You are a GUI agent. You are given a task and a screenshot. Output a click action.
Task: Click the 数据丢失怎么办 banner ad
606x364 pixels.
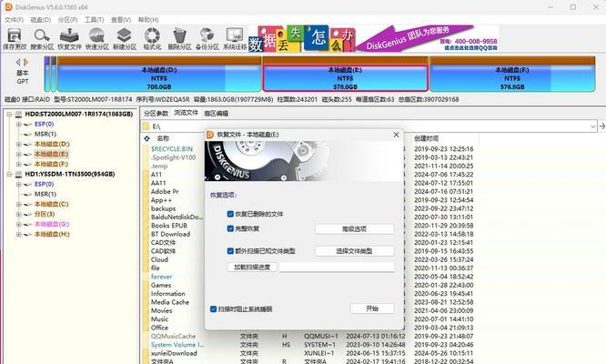pyautogui.click(x=301, y=38)
